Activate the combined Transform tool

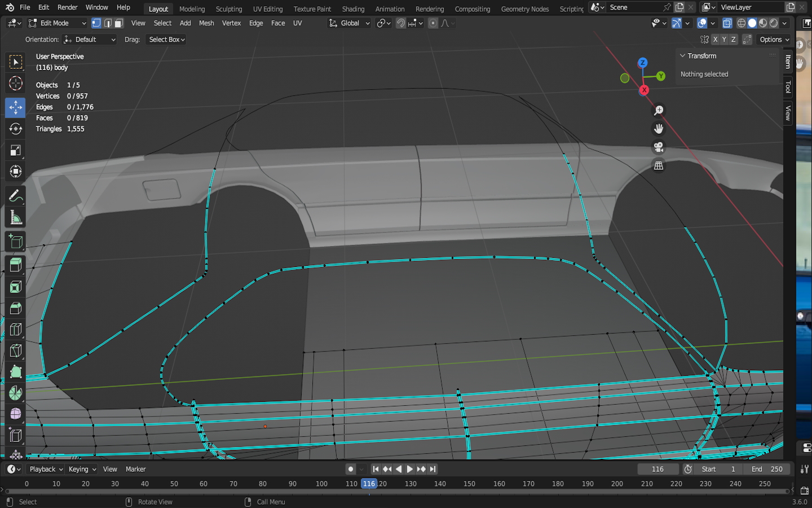tap(15, 172)
